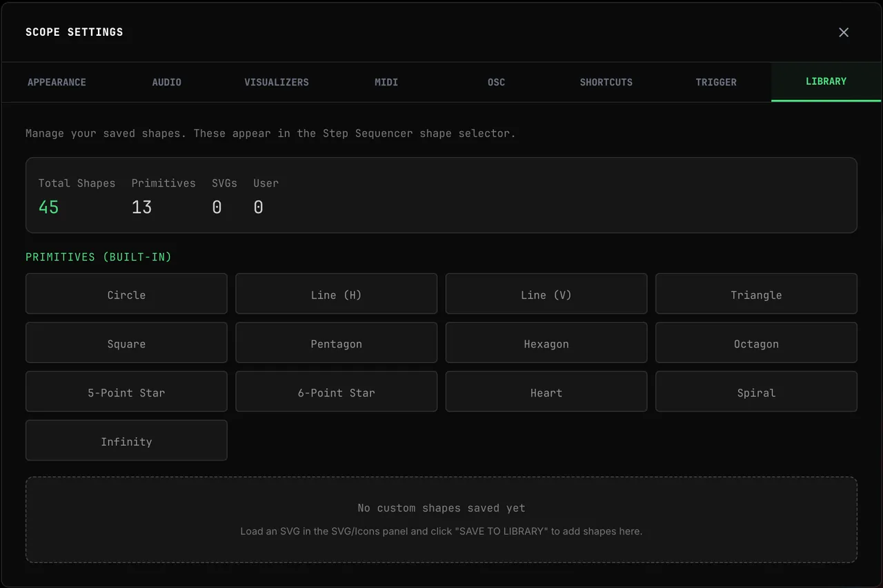
Task: Switch to the Shortcuts tab
Action: click(606, 82)
